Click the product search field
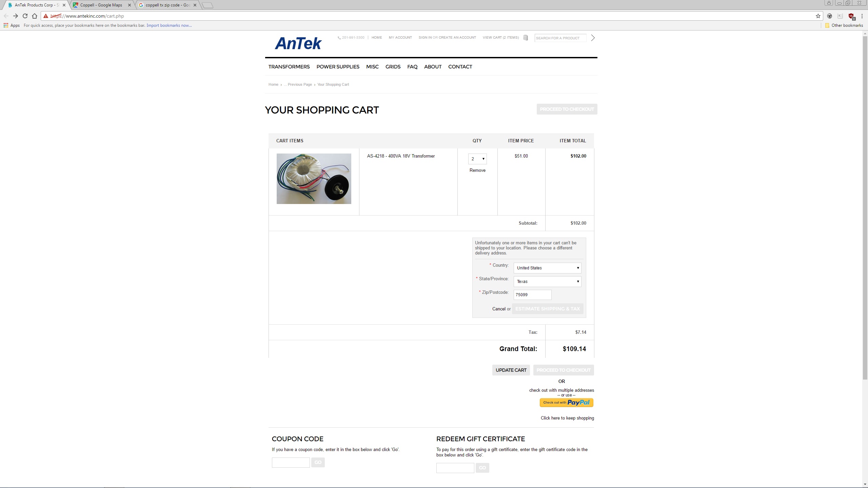Image resolution: width=868 pixels, height=488 pixels. click(x=560, y=38)
